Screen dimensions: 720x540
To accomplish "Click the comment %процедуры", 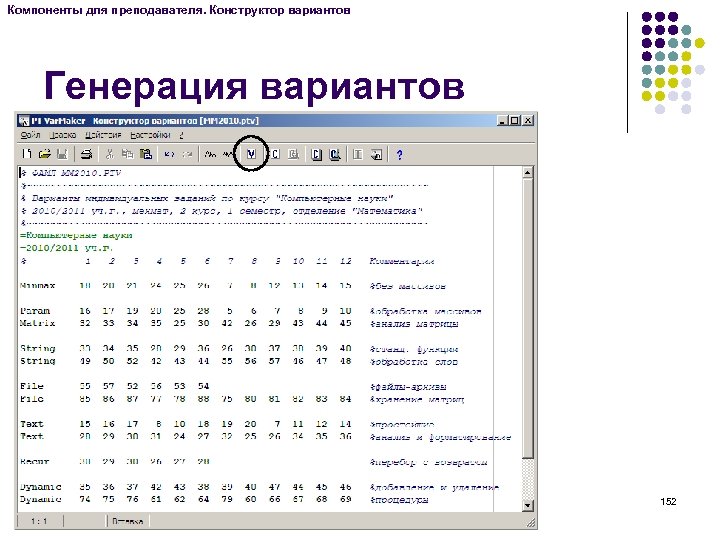I will (x=399, y=500).
